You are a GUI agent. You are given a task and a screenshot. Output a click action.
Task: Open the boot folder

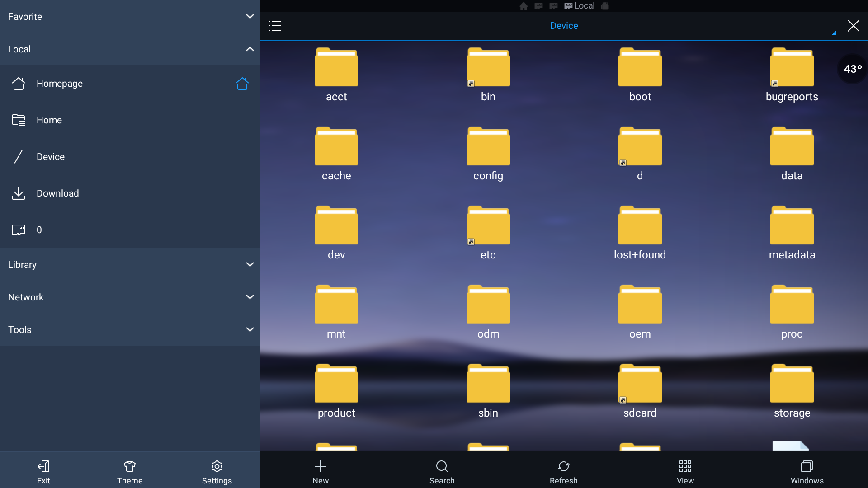pyautogui.click(x=640, y=75)
